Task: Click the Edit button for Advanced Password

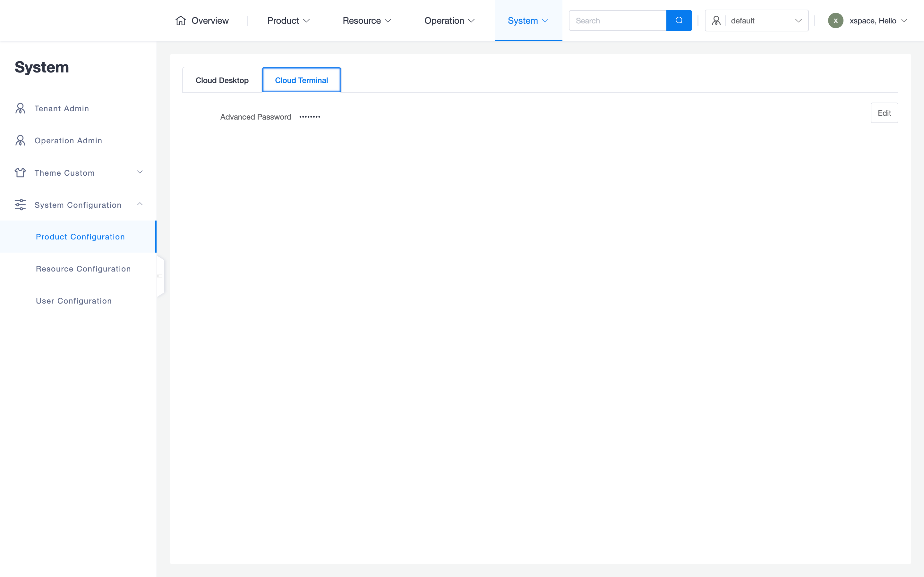Action: 884,113
